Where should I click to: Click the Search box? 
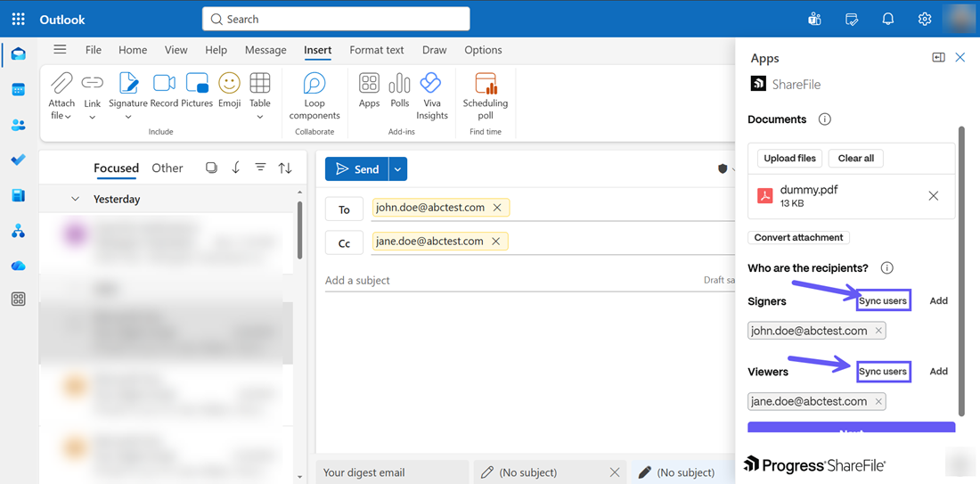click(336, 19)
